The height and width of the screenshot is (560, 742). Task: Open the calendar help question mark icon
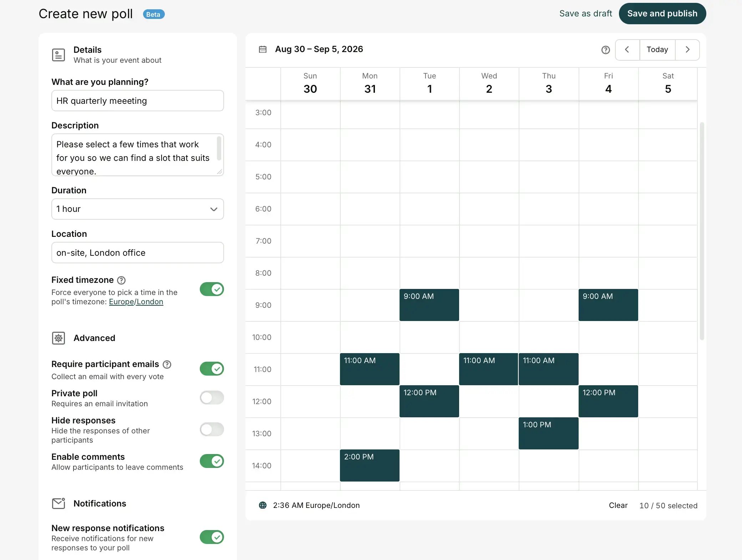click(605, 50)
